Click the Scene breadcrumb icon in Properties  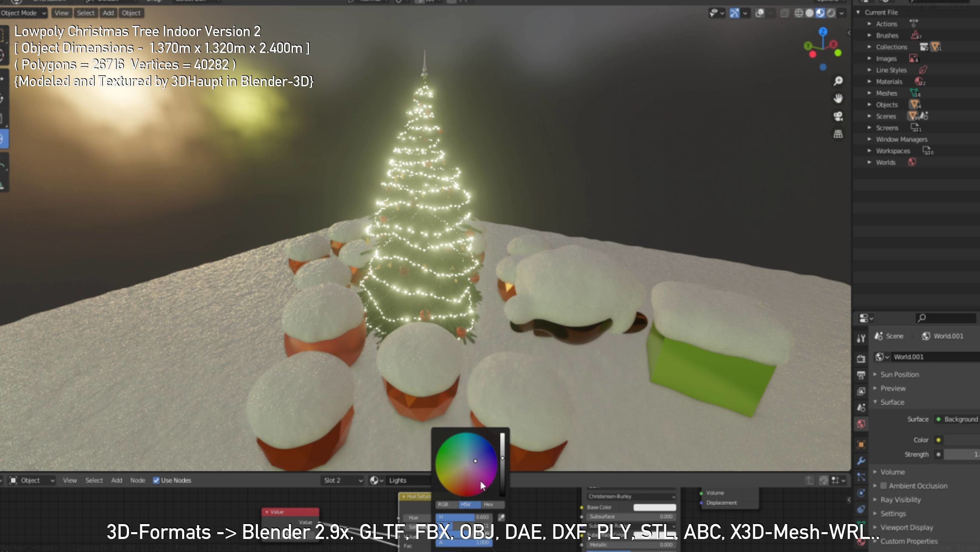click(x=878, y=336)
